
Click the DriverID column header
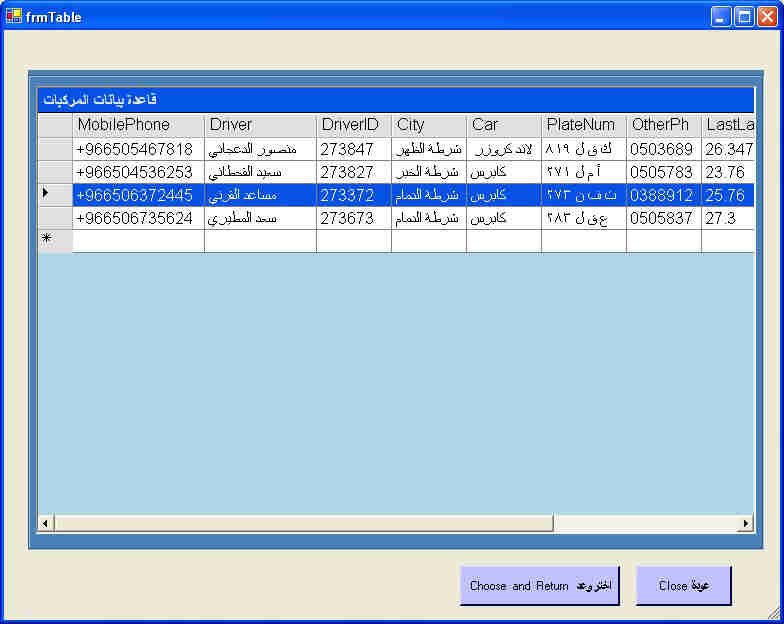point(353,125)
